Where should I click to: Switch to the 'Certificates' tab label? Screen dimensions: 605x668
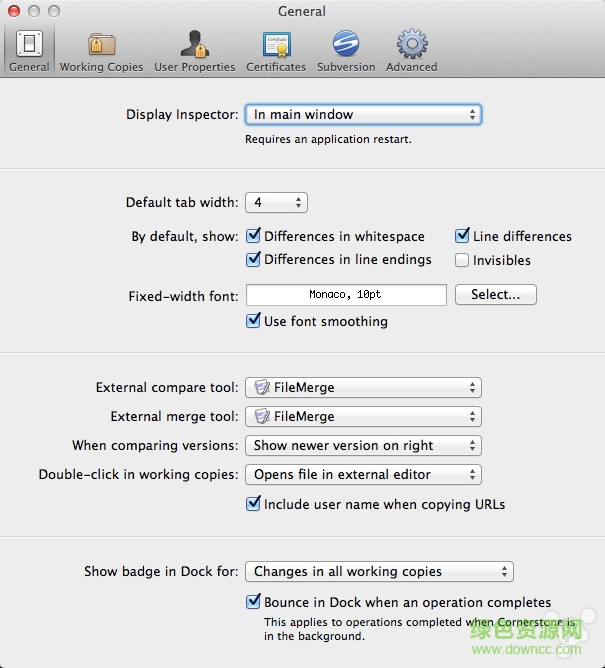pos(276,67)
